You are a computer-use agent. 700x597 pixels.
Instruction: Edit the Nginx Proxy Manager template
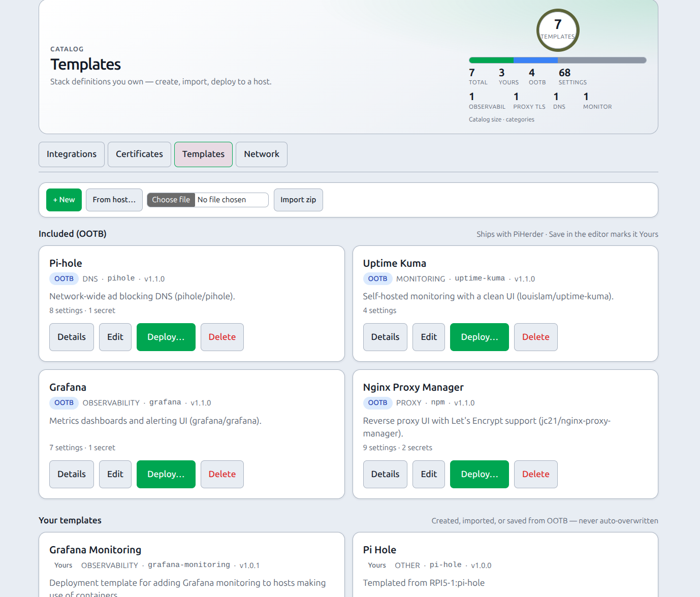coord(429,474)
